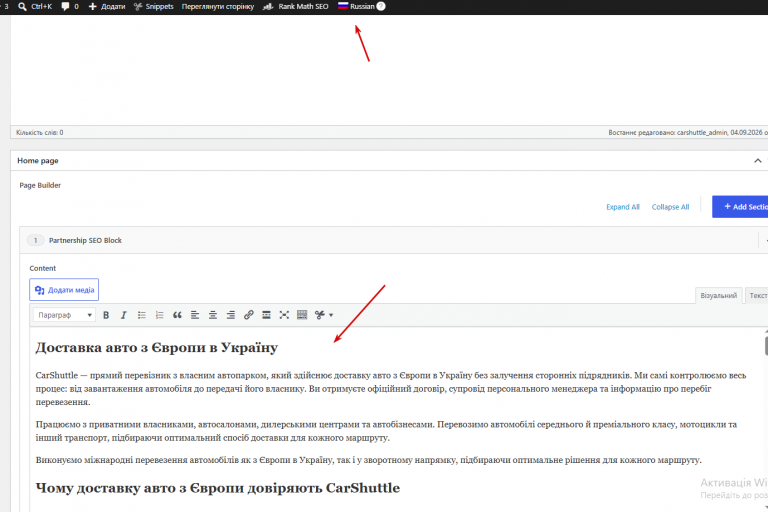Click the Додати медіа button
768x512 pixels.
click(64, 290)
